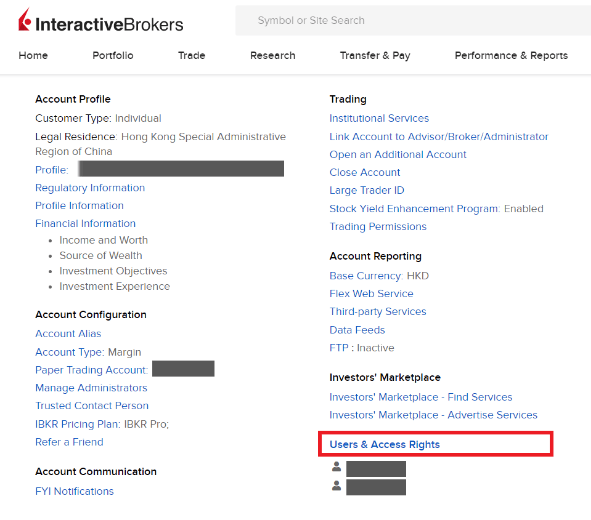Open Stock Yield Enhancement Program
Image resolution: width=591 pixels, height=520 pixels.
coord(436,209)
